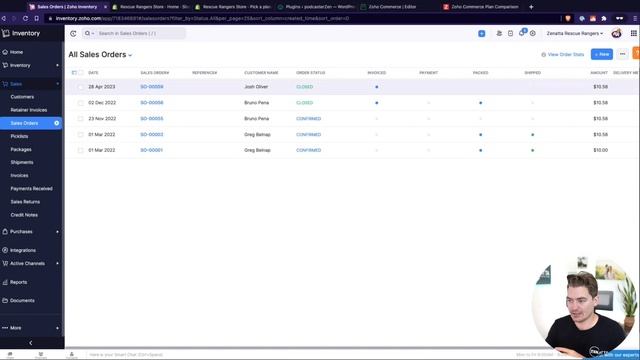Open Sales Returns in the sidebar
Screen dimensions: 640x360
point(25,202)
